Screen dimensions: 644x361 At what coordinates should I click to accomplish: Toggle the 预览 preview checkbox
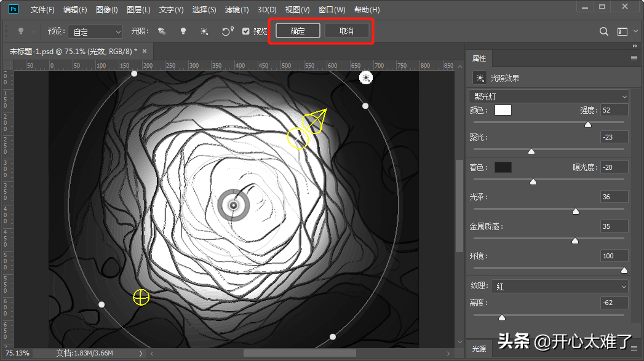pyautogui.click(x=246, y=31)
